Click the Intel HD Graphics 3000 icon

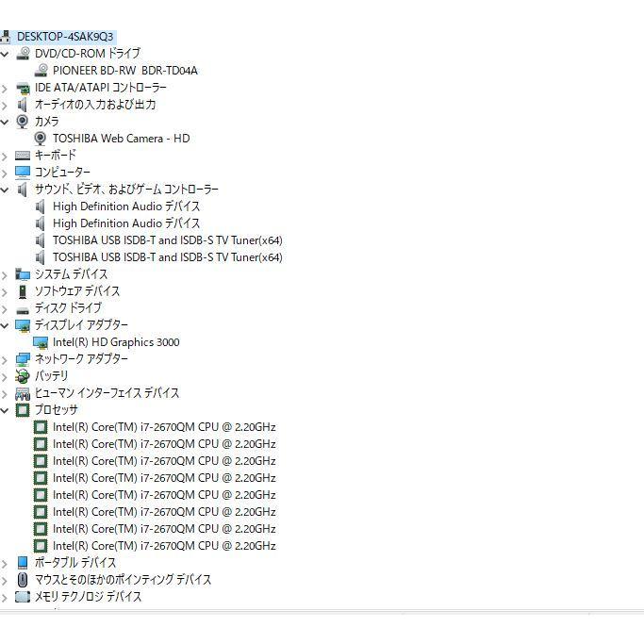(41, 342)
